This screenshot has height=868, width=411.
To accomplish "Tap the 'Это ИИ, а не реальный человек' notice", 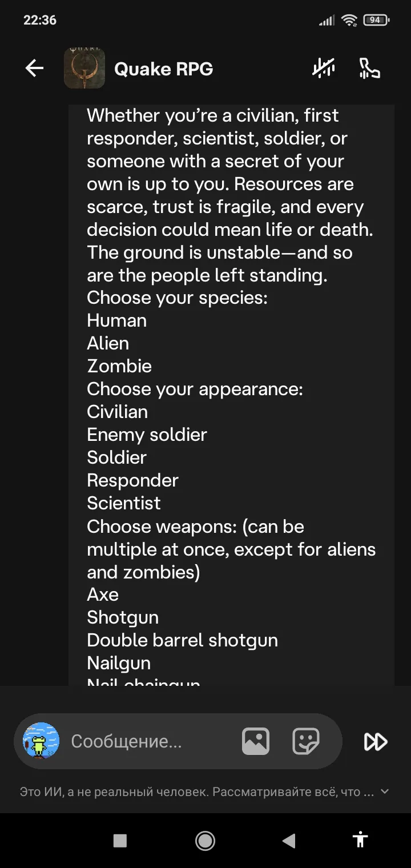I will click(x=196, y=792).
